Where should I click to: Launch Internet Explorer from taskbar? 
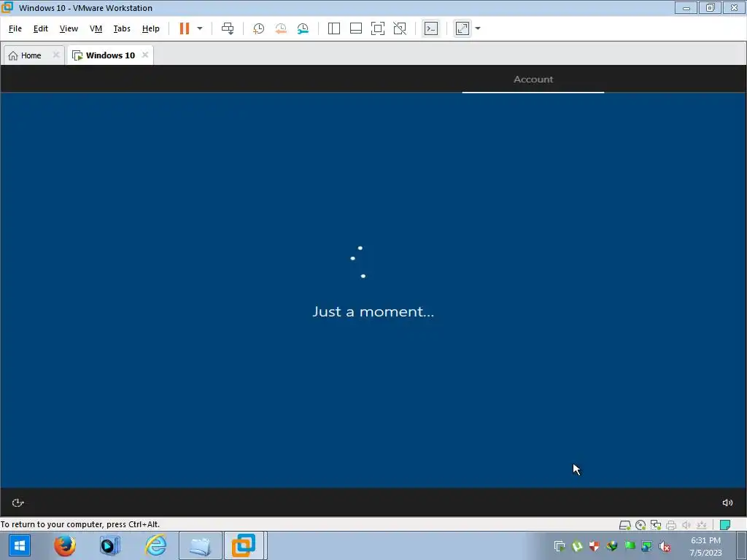pyautogui.click(x=156, y=545)
